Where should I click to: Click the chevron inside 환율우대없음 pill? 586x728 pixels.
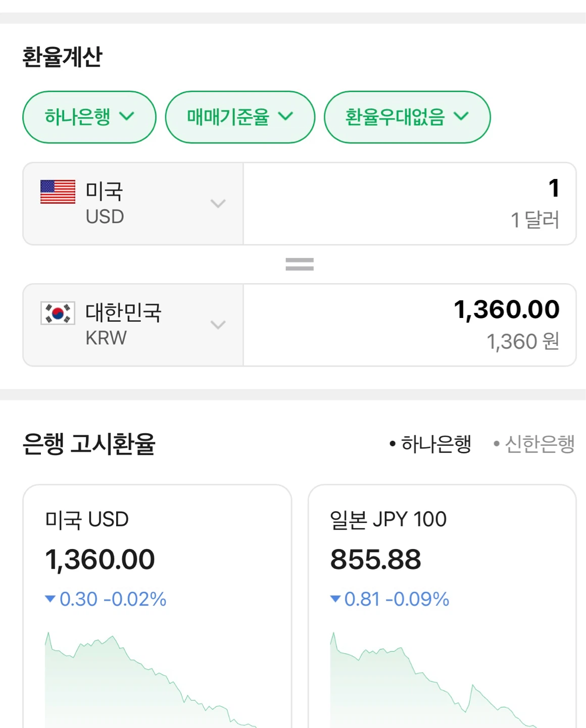point(461,117)
